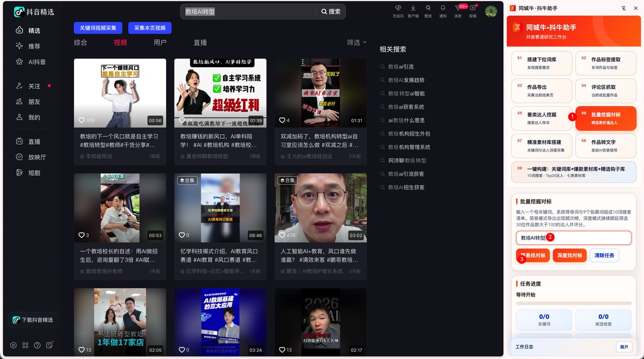The height and width of the screenshot is (359, 644).
Task: Unpin the 同城牛·抖牛助手 panel
Action: point(624,8)
